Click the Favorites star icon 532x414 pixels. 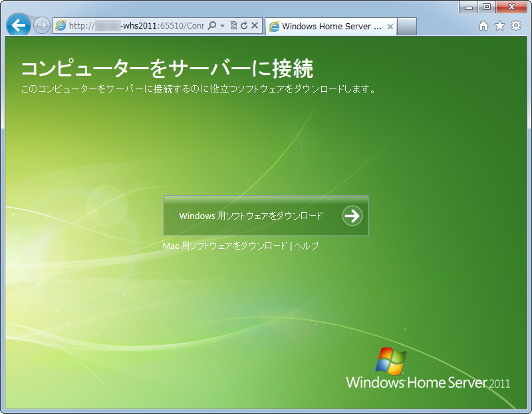[x=500, y=25]
